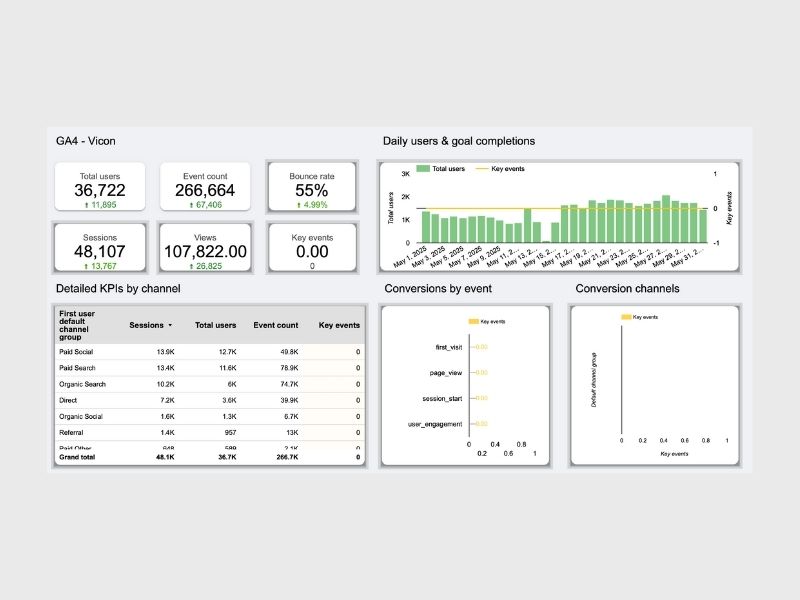This screenshot has height=600, width=800.
Task: Click the green up arrow under Total users
Action: click(87, 205)
